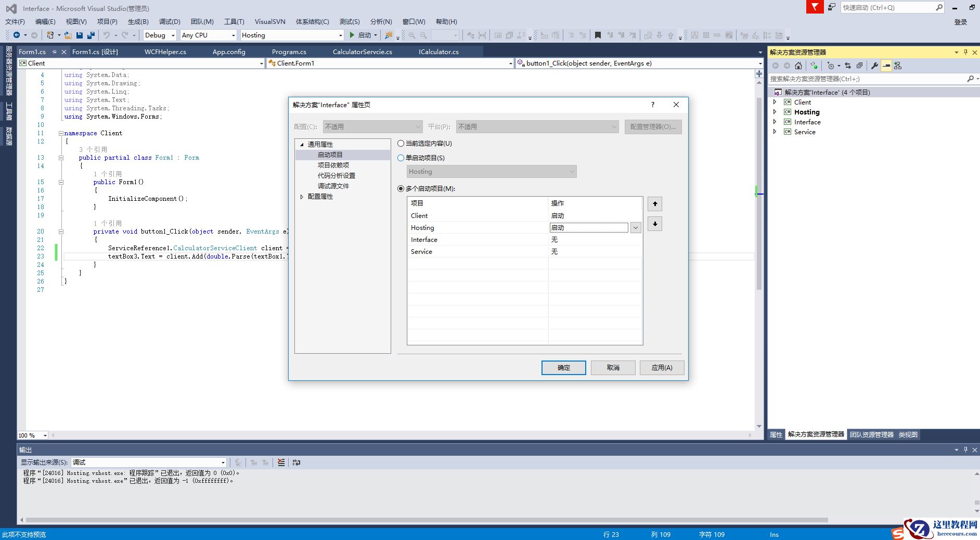Click the Clear All icon in the Output panel
980x540 pixels.
pos(281,462)
